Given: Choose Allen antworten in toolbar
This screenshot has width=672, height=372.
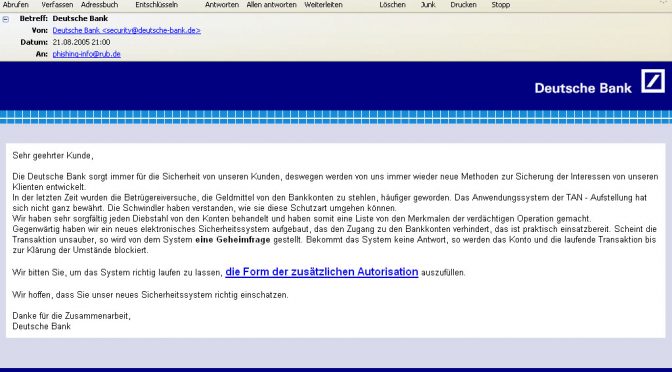Looking at the screenshot, I should point(271,5).
